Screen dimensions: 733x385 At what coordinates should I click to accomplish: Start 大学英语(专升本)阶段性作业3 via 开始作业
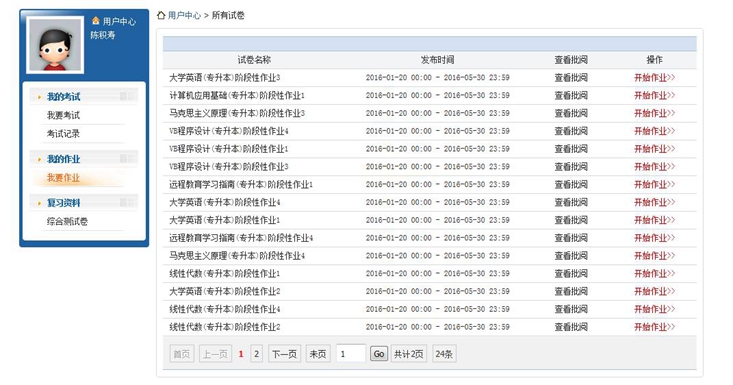coord(654,78)
